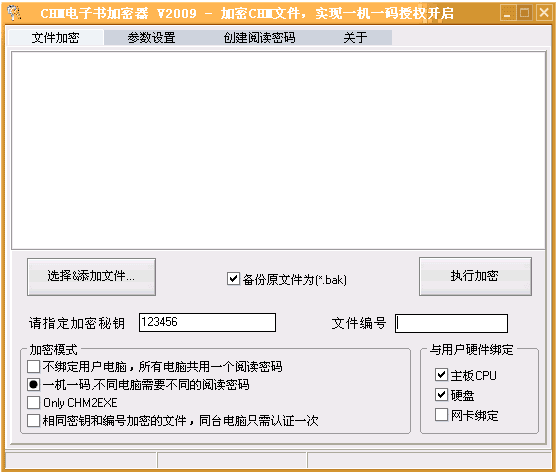
Task: Maximize the CHM电子书加密器 window
Action: tap(525, 13)
